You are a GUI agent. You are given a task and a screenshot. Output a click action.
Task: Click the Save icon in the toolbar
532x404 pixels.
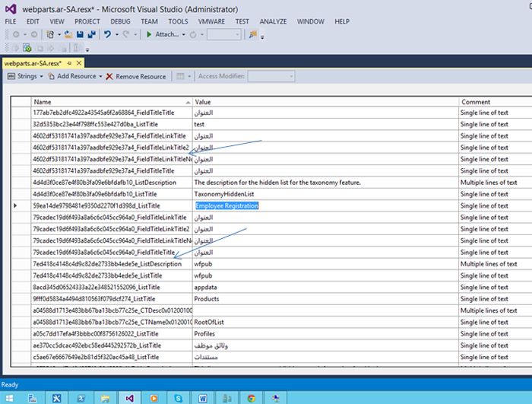click(80, 34)
